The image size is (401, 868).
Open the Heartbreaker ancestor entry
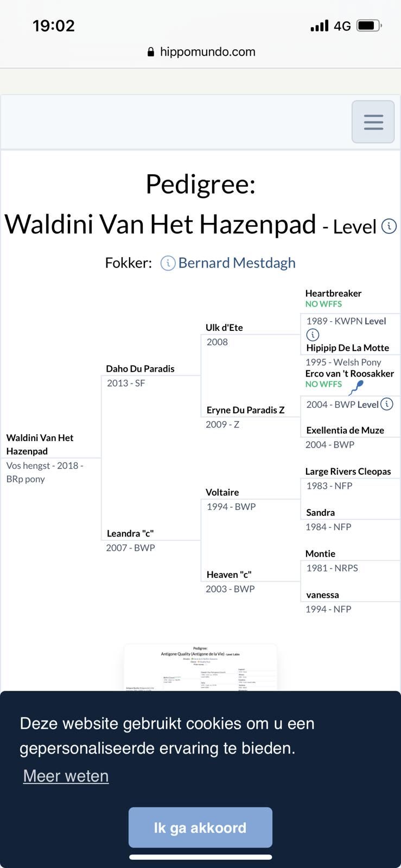[x=333, y=293]
